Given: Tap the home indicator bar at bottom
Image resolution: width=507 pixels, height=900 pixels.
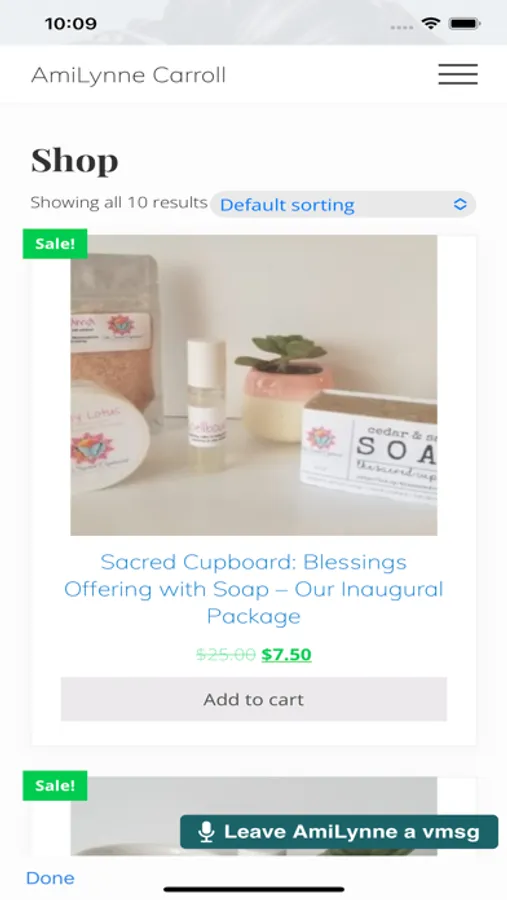Looking at the screenshot, I should point(254,890).
